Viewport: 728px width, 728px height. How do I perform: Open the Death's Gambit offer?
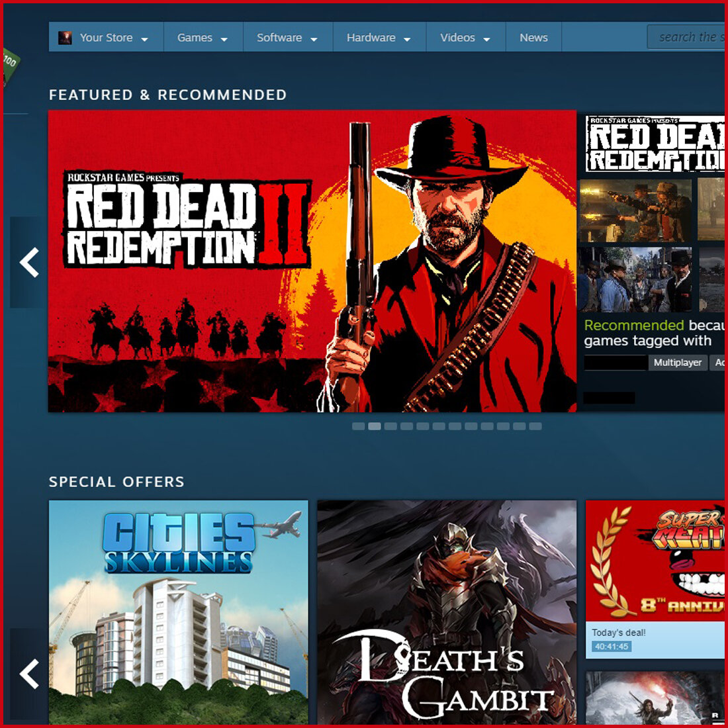tap(447, 612)
